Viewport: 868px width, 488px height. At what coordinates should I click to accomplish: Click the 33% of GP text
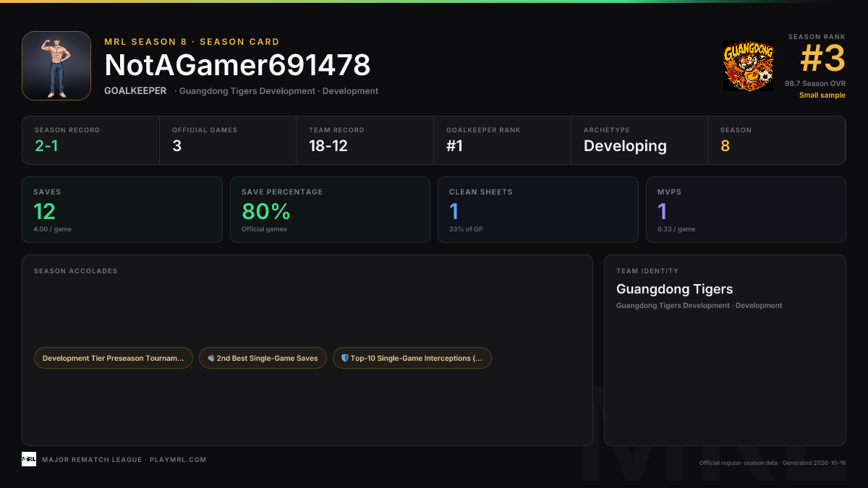(466, 229)
